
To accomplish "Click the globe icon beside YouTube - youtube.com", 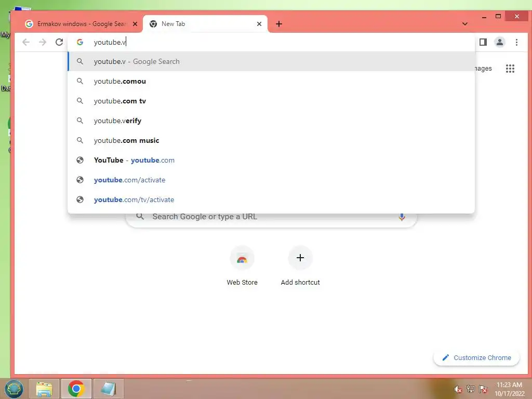I will (x=79, y=160).
